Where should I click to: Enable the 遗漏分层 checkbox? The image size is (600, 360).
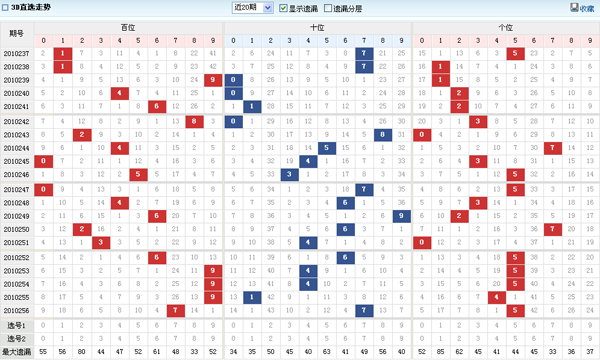click(x=328, y=8)
